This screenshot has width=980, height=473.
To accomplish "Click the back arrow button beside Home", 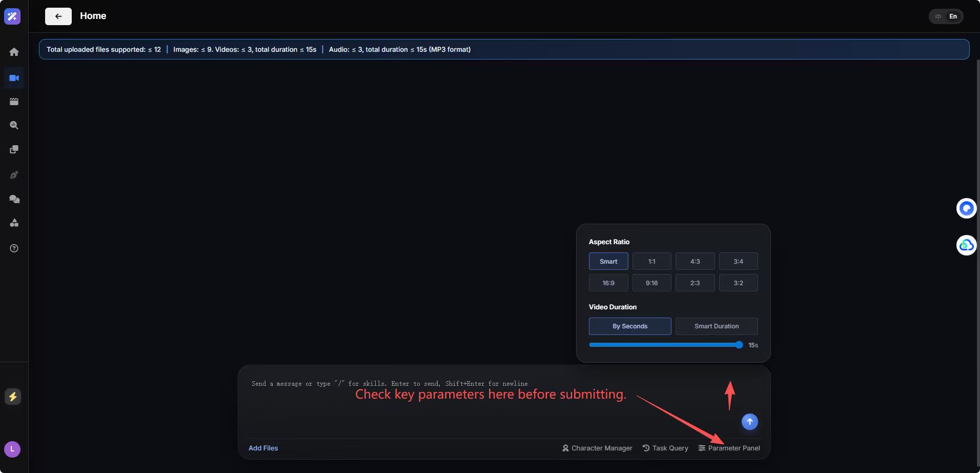I will click(58, 16).
